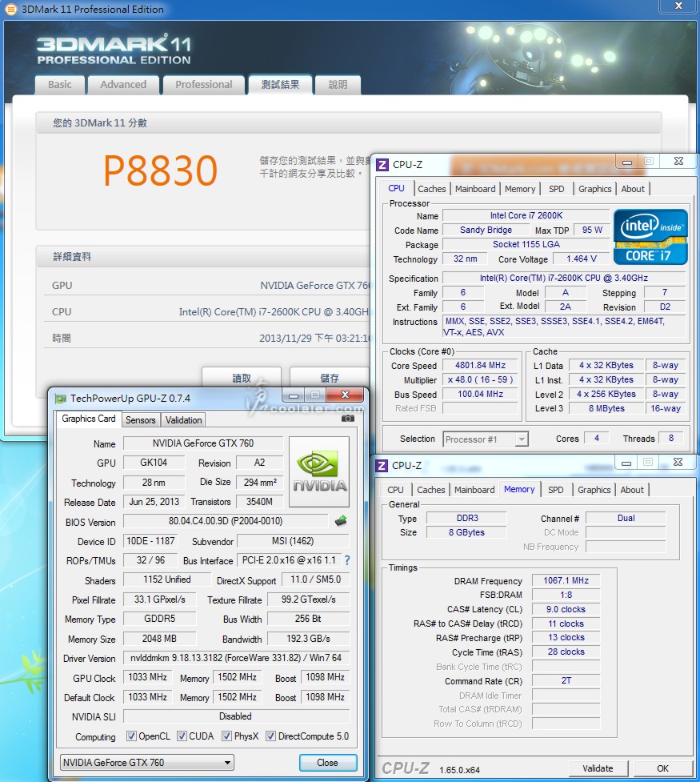700x782 pixels.
Task: Minimize the GPU-Z window
Action: click(294, 395)
